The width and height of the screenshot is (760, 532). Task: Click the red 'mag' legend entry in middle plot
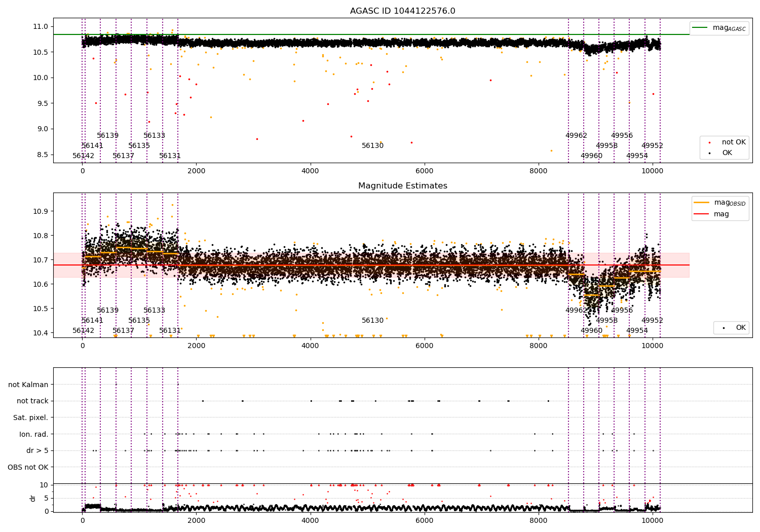(711, 214)
